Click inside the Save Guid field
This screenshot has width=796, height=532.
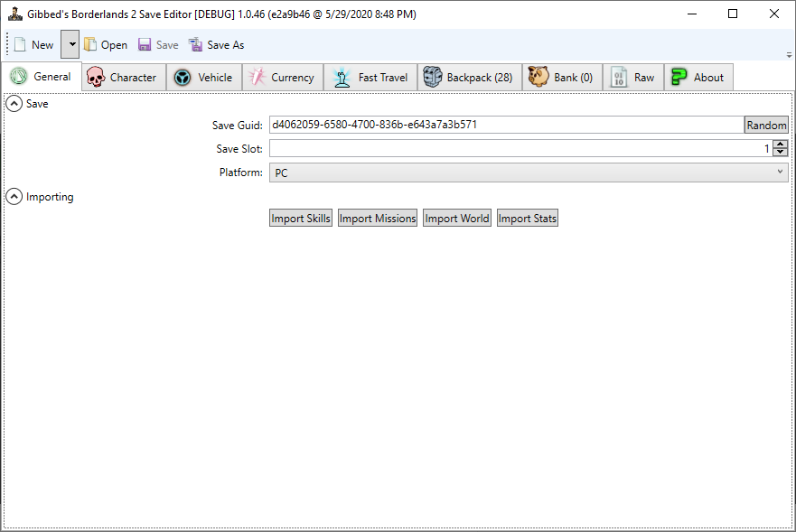507,125
